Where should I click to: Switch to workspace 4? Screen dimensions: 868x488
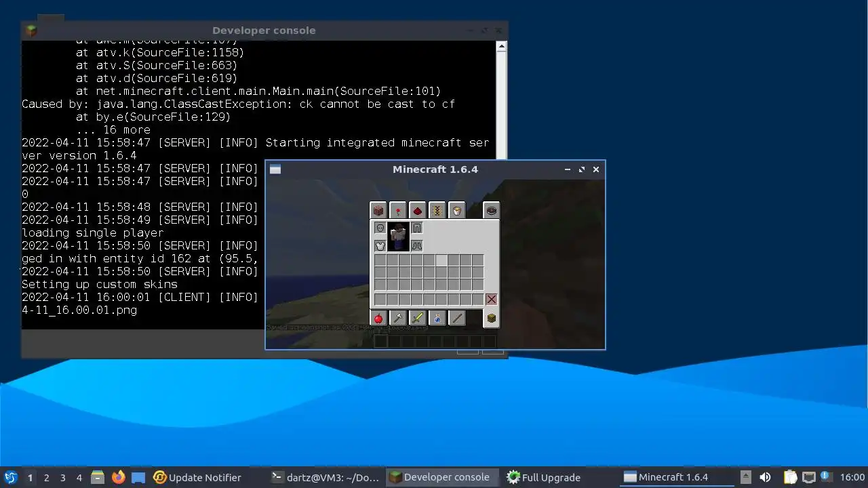pyautogui.click(x=79, y=477)
